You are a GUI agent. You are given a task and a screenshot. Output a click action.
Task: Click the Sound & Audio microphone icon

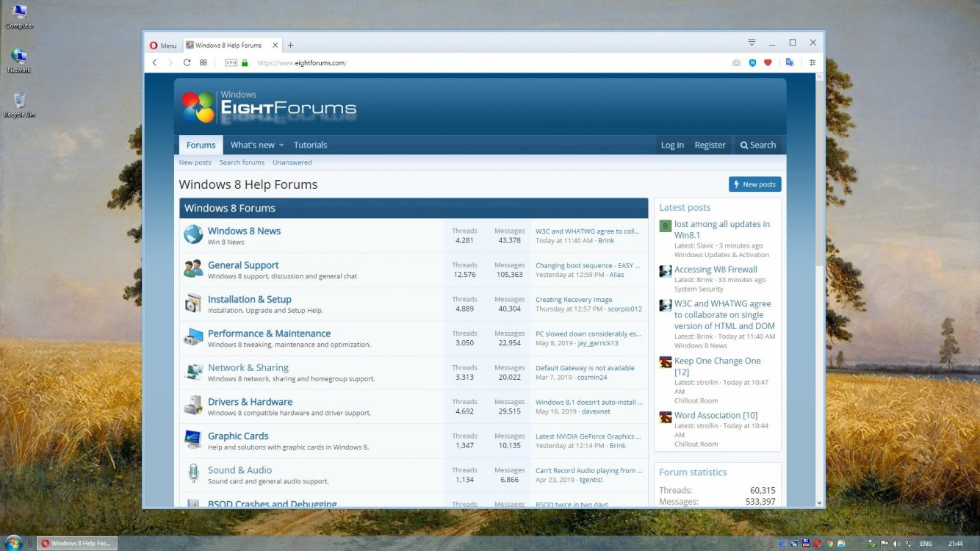(193, 474)
